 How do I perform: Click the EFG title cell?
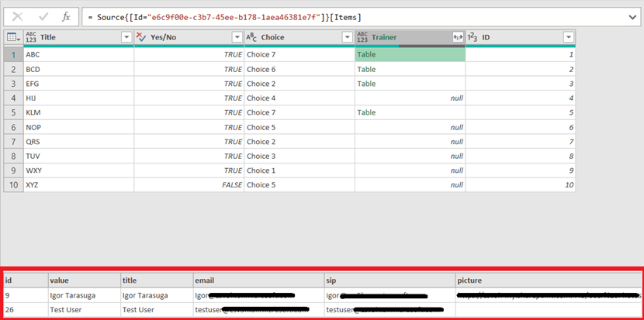pyautogui.click(x=79, y=84)
